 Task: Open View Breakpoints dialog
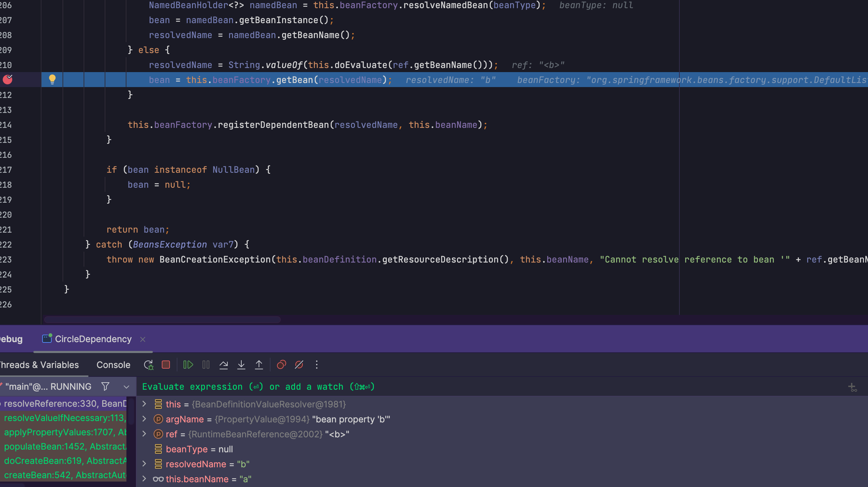[281, 365]
